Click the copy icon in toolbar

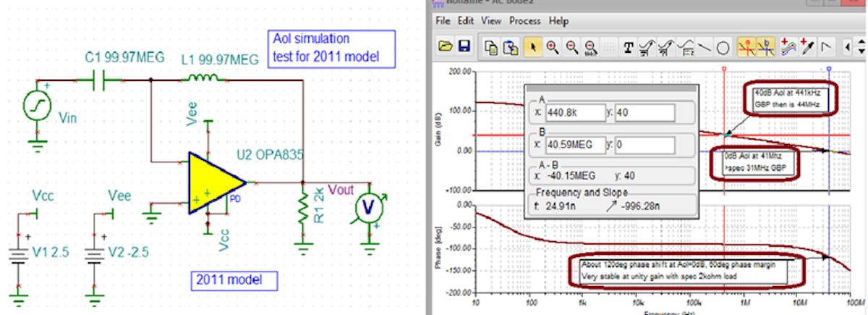(x=491, y=48)
